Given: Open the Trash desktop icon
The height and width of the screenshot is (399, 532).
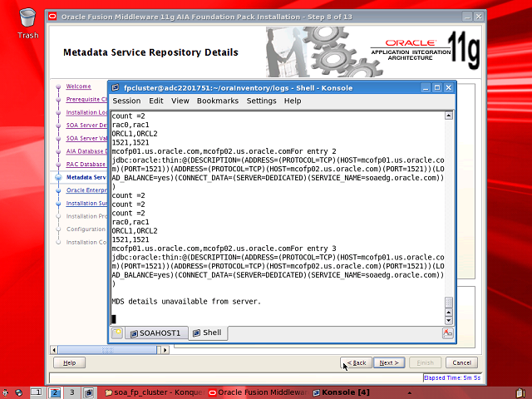Looking at the screenshot, I should point(27,18).
